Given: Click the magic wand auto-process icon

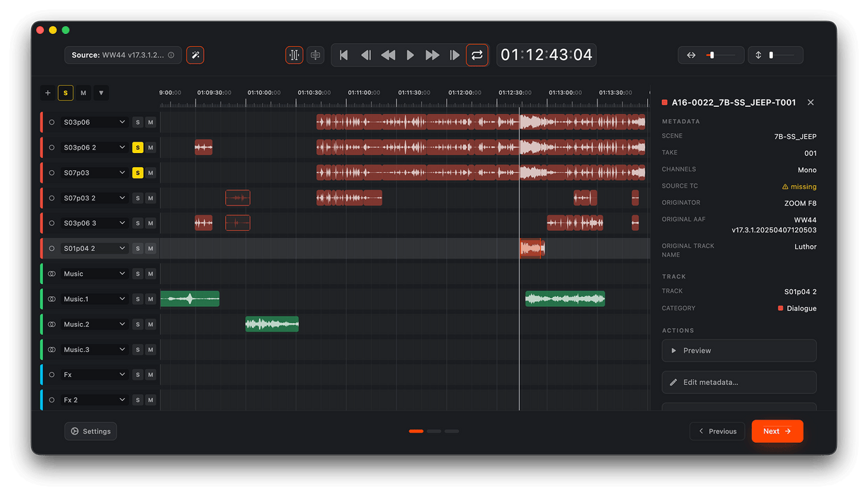Looking at the screenshot, I should click(x=195, y=55).
